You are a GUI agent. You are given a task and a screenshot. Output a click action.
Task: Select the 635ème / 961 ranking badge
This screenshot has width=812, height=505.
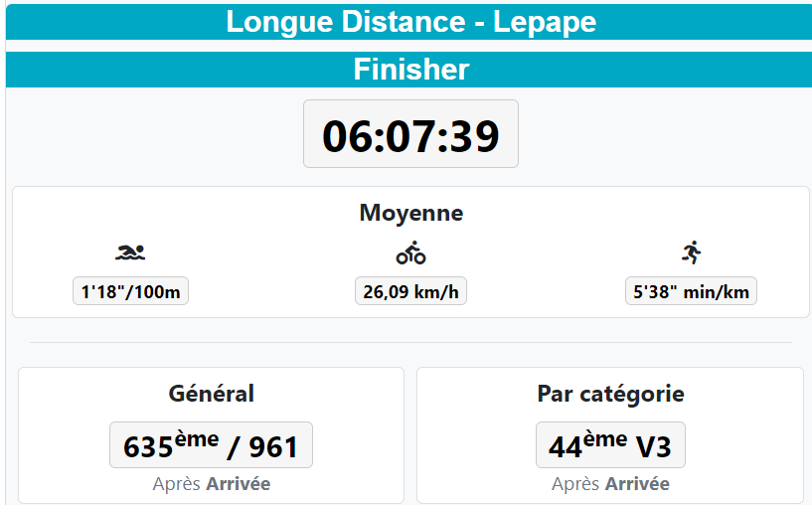click(211, 445)
